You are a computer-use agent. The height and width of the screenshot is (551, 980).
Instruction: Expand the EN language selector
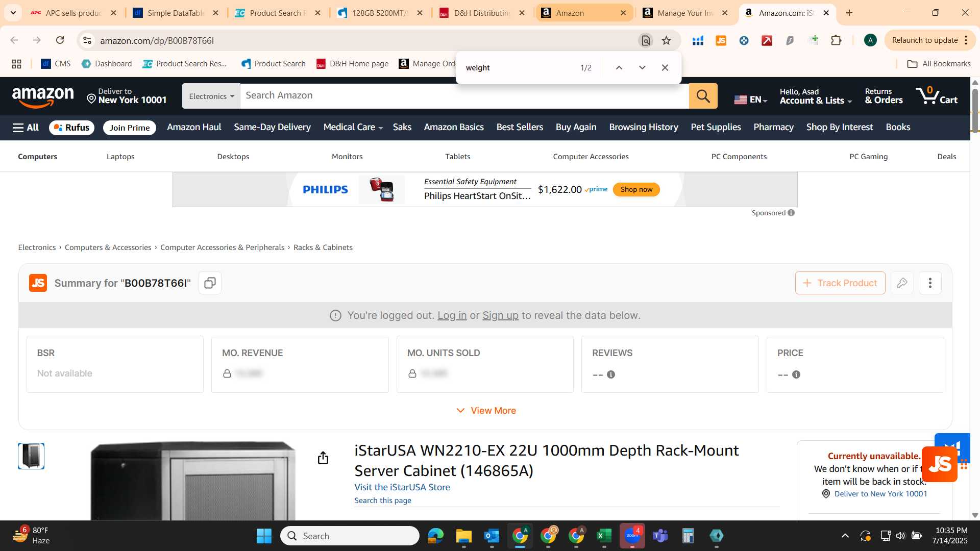751,99
